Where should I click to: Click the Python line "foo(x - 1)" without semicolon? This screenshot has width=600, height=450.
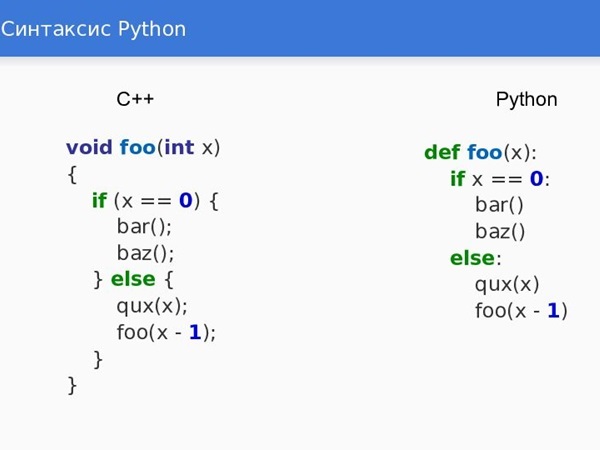coord(521,310)
